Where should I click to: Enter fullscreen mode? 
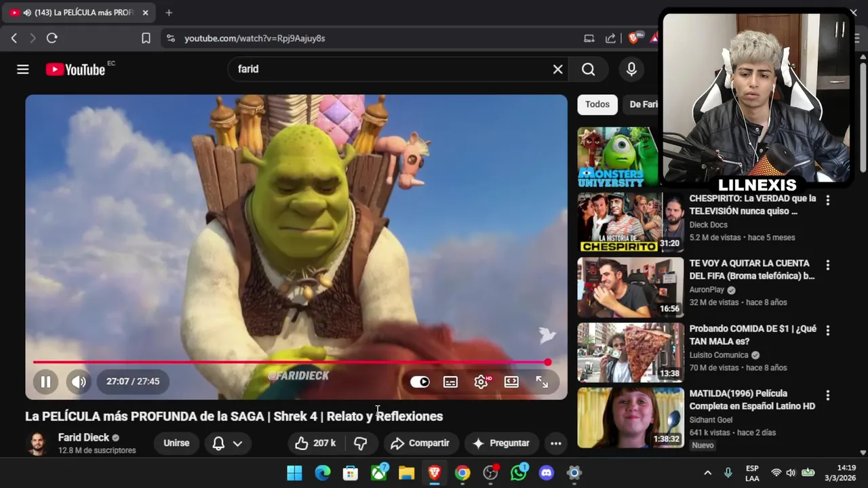tap(542, 382)
